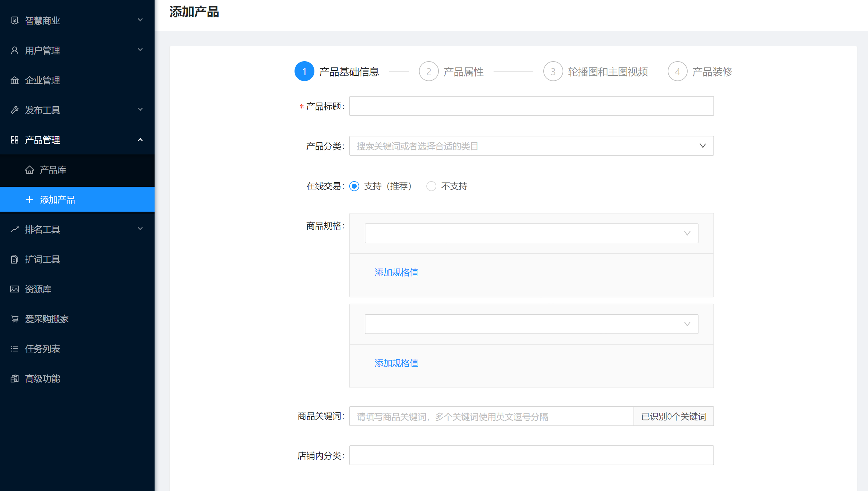Click step 2 circle for 产品属性
The image size is (868, 491).
[429, 71]
